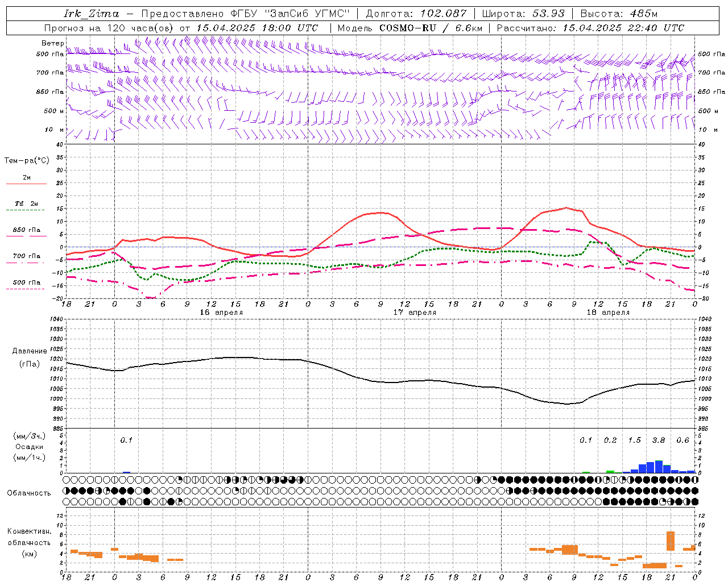This screenshot has height=582, width=728.
Task: Click the 'Облачность' cloudiness label
Action: tap(29, 493)
